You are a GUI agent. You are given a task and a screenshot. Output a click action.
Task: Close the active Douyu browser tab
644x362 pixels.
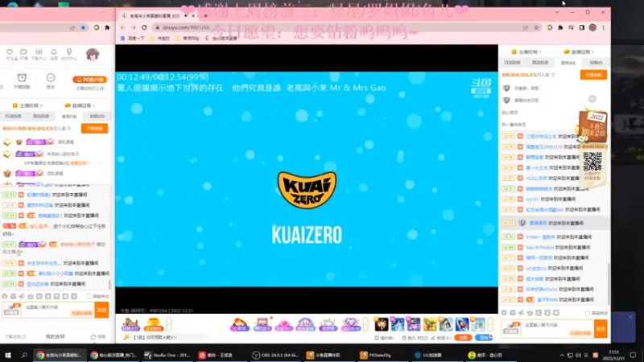(x=193, y=15)
